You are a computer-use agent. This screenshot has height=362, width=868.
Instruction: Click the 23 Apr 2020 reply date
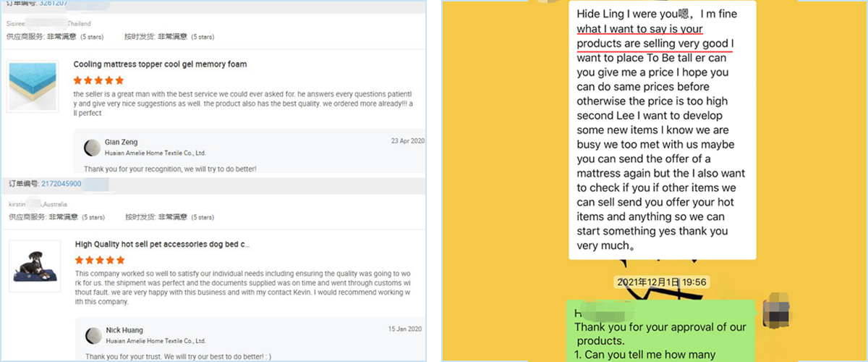[408, 140]
